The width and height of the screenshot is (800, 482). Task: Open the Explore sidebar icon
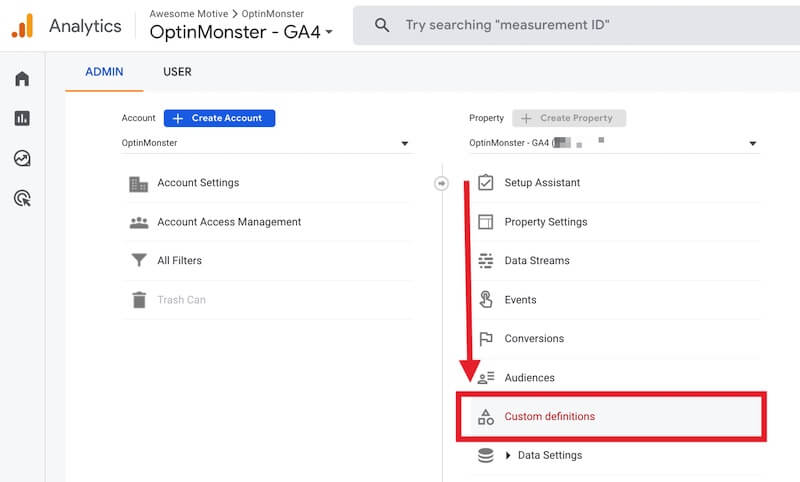pos(22,158)
